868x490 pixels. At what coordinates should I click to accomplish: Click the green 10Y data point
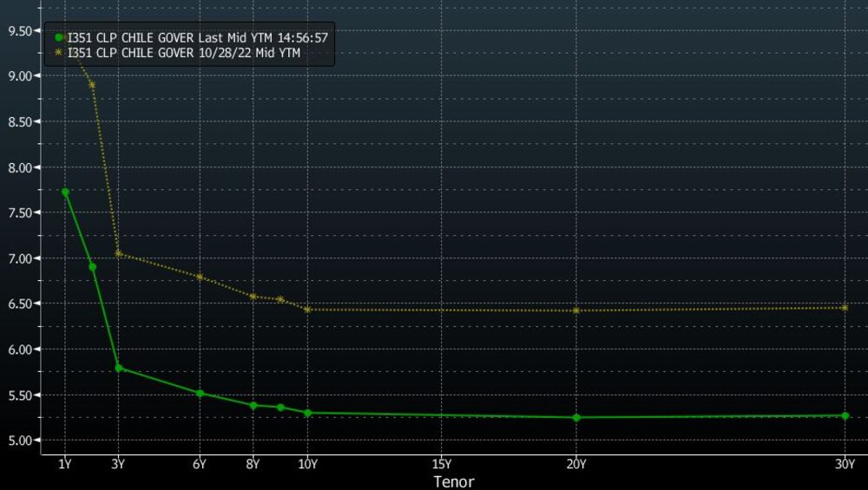307,413
